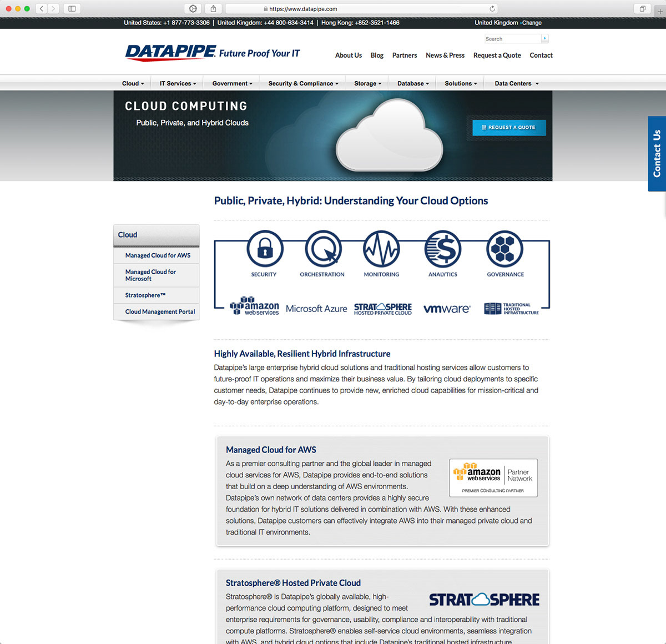Show all tabs overview button
This screenshot has height=644, width=666.
pyautogui.click(x=642, y=9)
